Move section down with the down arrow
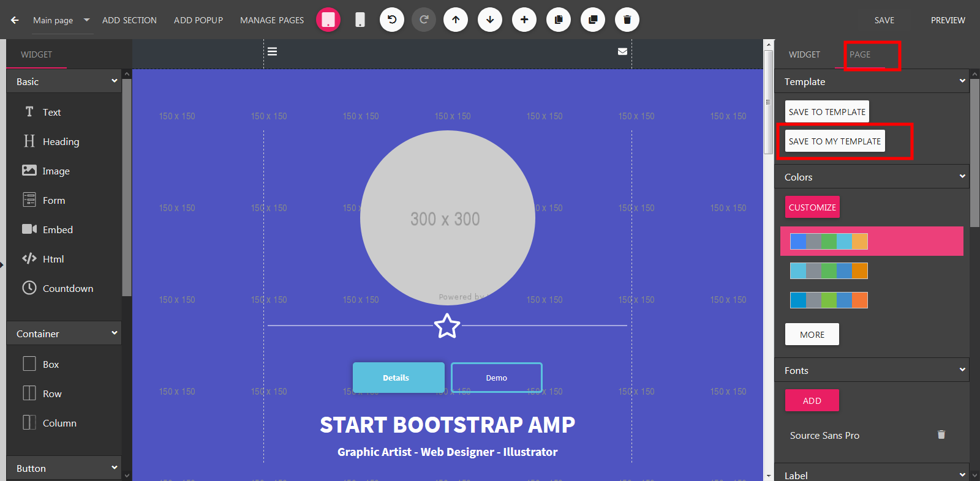 [x=490, y=20]
